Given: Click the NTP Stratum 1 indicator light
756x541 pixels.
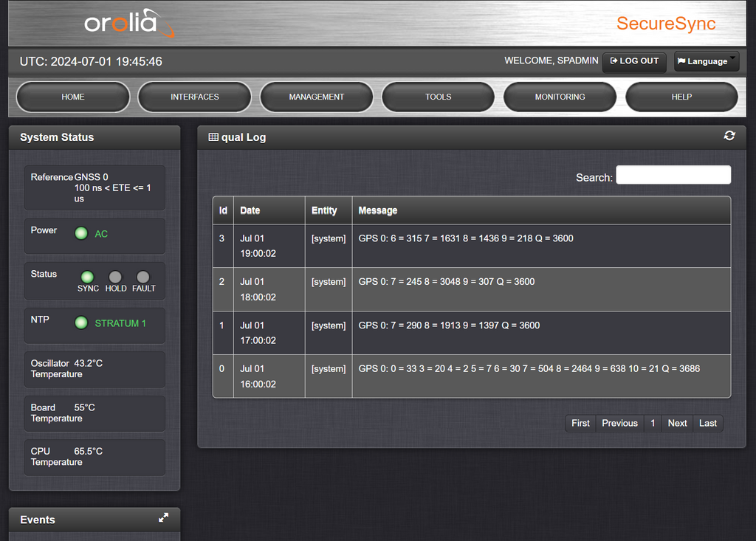Looking at the screenshot, I should 81,323.
